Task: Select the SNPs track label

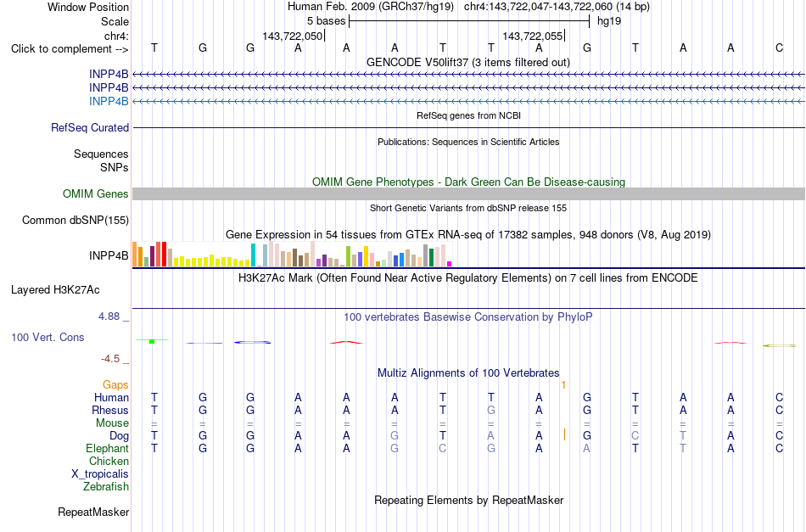Action: click(115, 167)
